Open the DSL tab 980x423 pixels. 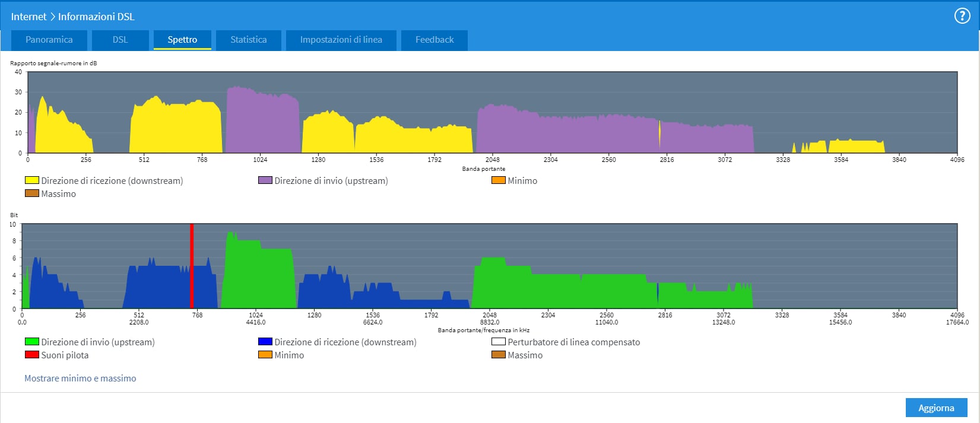pyautogui.click(x=120, y=40)
